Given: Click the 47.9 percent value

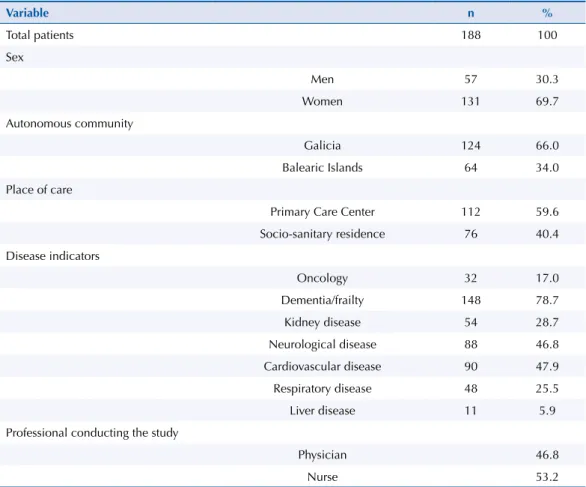Looking at the screenshot, I should (547, 366).
